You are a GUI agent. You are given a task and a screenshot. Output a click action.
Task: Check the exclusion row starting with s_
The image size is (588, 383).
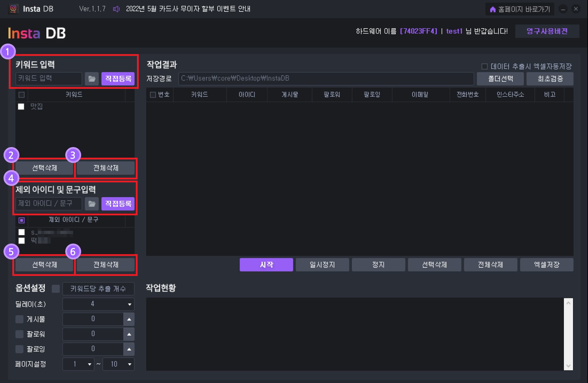point(21,232)
